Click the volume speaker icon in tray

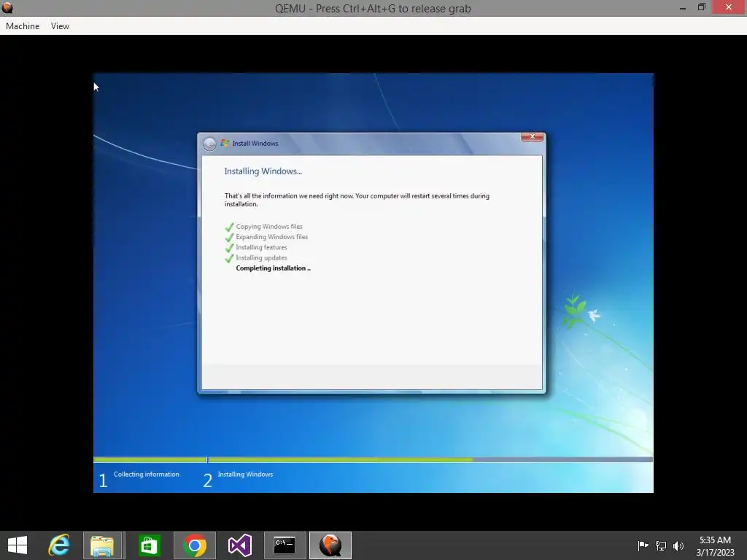click(678, 545)
